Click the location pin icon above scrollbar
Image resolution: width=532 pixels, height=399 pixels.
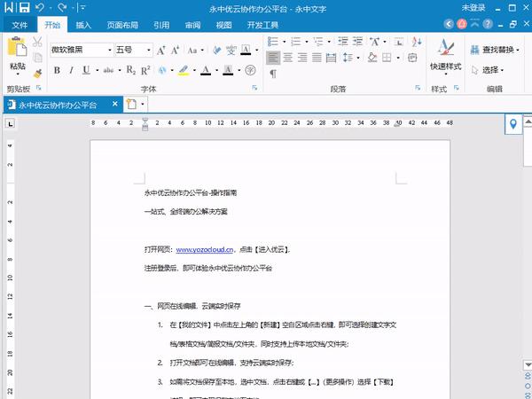coord(513,124)
